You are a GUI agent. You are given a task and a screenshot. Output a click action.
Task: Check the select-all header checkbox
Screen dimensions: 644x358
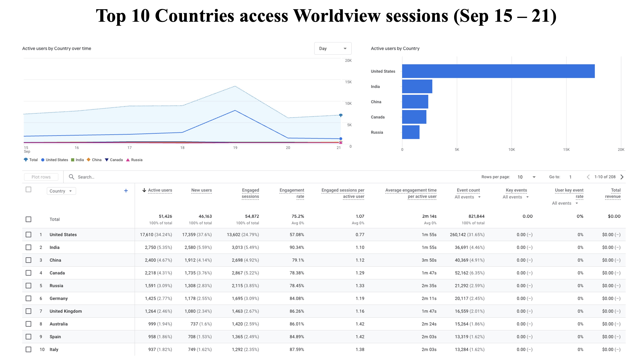tap(28, 190)
